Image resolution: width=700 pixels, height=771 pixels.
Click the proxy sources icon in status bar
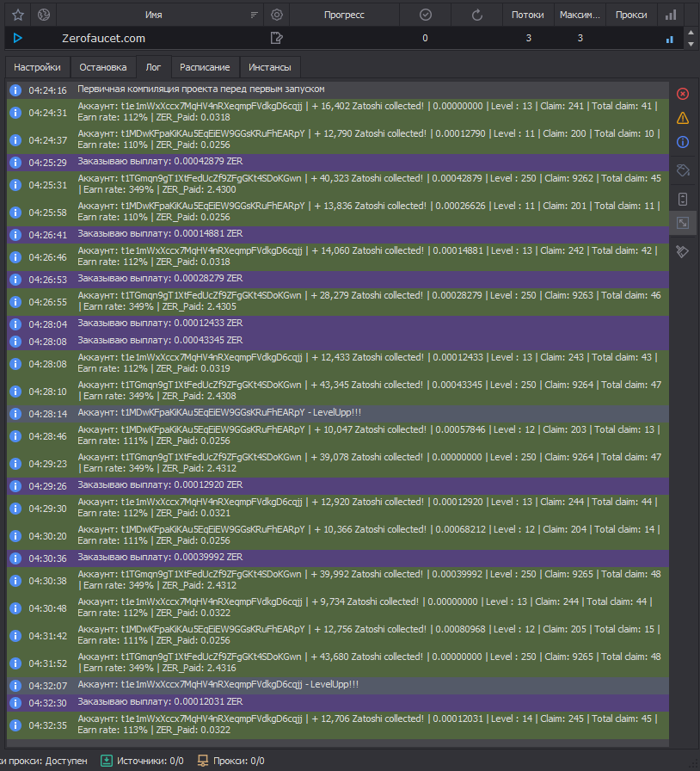(107, 761)
